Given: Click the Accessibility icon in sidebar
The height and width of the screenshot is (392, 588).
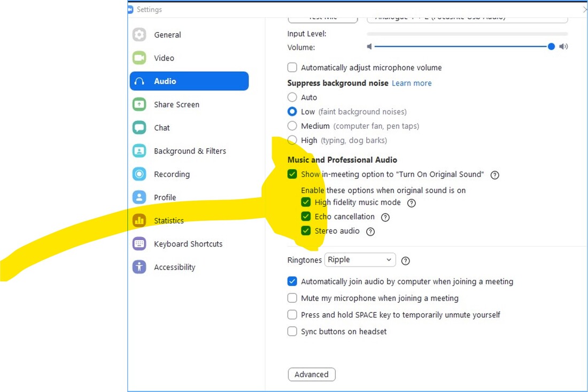Looking at the screenshot, I should pyautogui.click(x=140, y=267).
